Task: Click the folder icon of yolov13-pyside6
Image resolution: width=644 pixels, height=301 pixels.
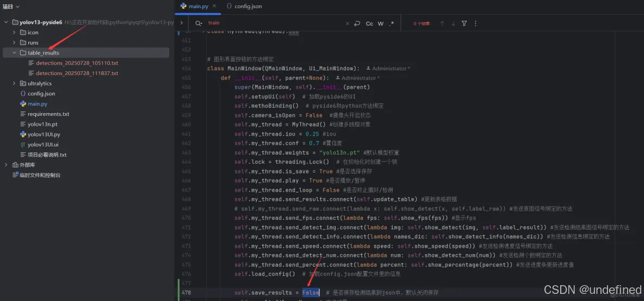Action: tap(15, 22)
